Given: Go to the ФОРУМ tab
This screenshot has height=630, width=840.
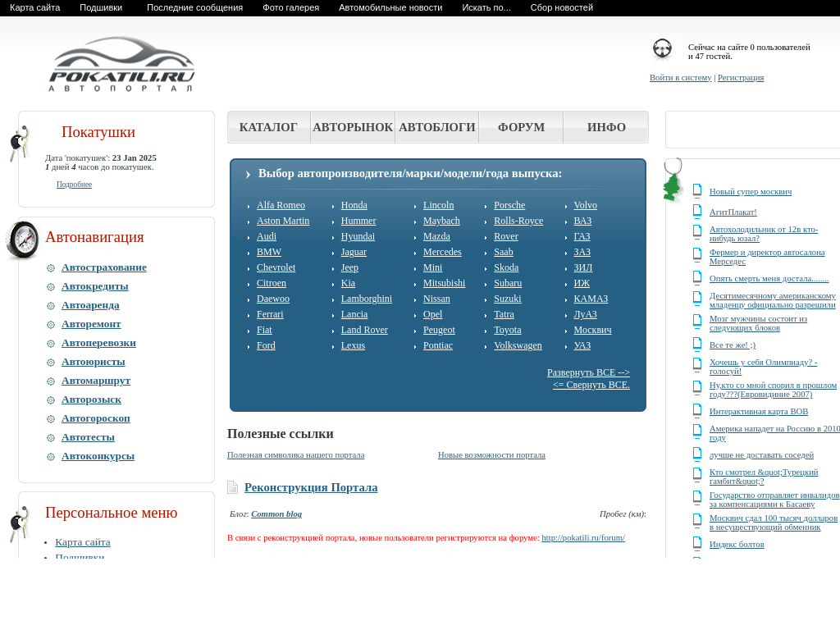Looking at the screenshot, I should click(x=521, y=127).
